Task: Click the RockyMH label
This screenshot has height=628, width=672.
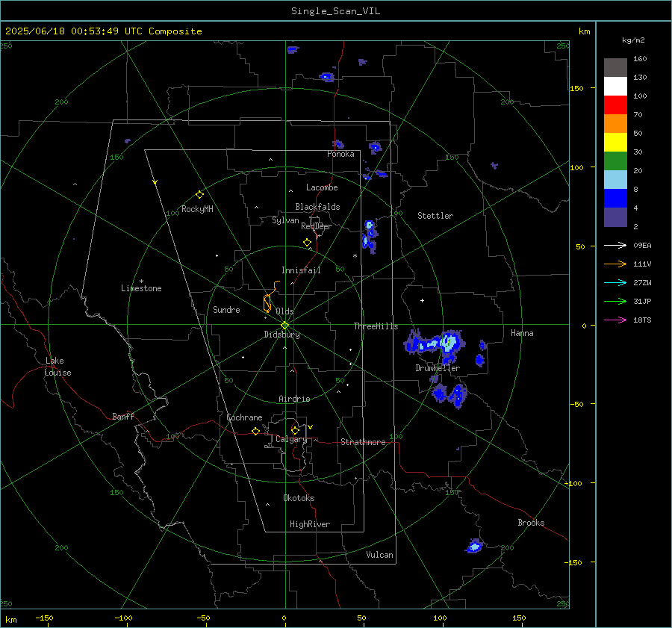Action: 197,209
